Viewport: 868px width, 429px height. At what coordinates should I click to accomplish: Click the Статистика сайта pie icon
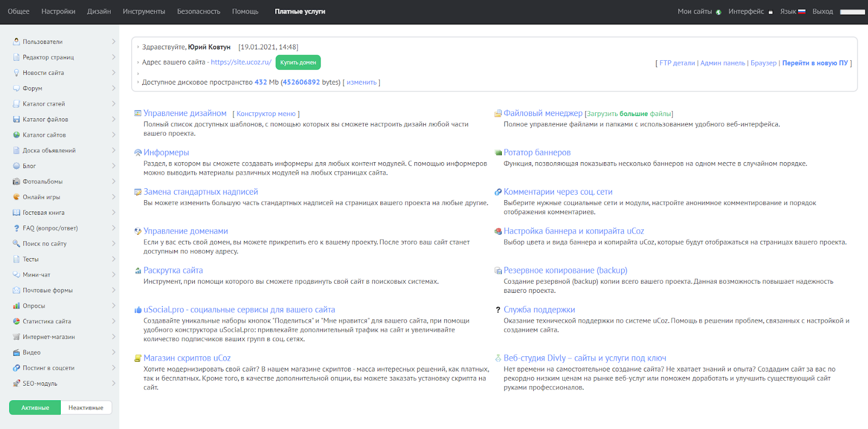point(16,322)
